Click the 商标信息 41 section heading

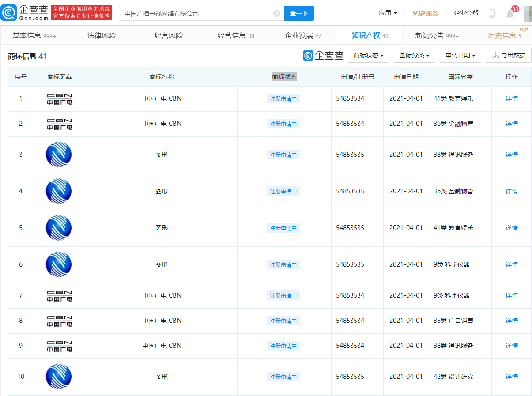[27, 56]
